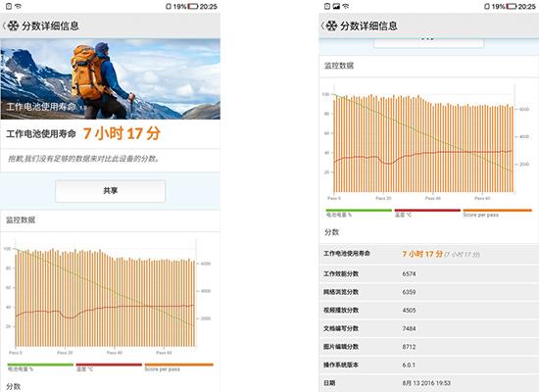This screenshot has height=392, width=539.
Task: Tap the picture notification icon in right status bar
Action: (336, 6)
